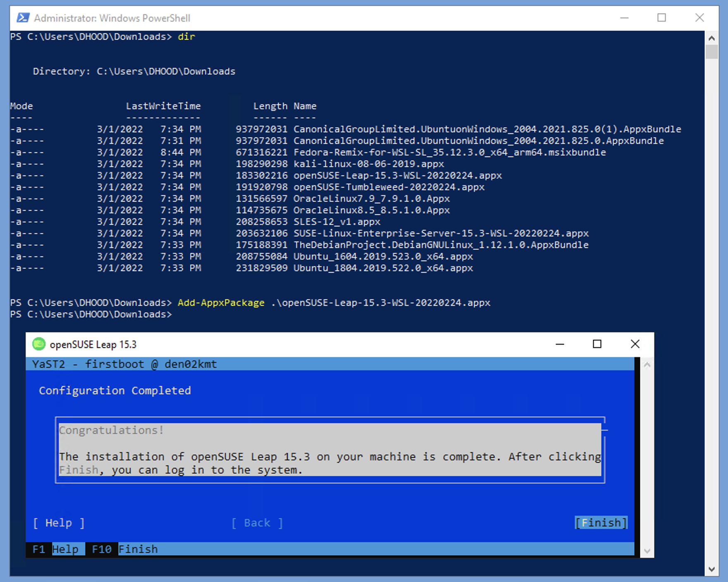
Task: Click the YaST dialog scrollbar down arrow
Action: pos(647,551)
